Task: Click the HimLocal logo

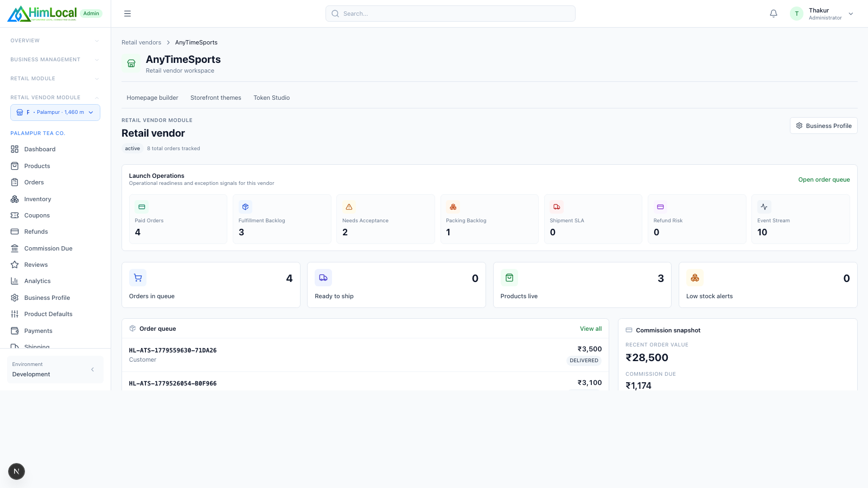Action: [42, 14]
